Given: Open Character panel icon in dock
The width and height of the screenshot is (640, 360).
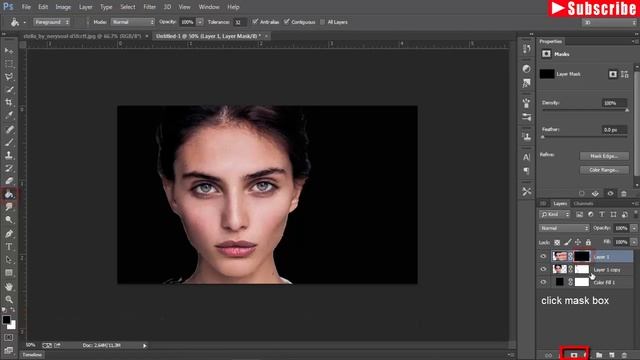Looking at the screenshot, I should click(x=527, y=157).
